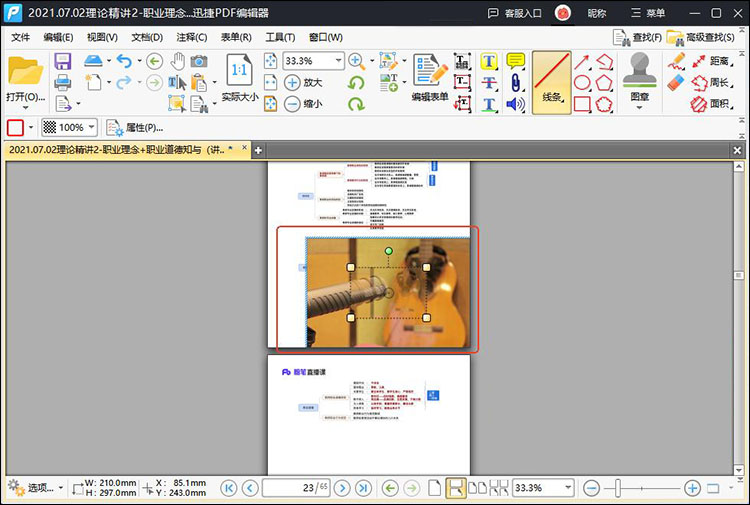Click the save floppy disk icon
The width and height of the screenshot is (750, 505).
(x=62, y=61)
